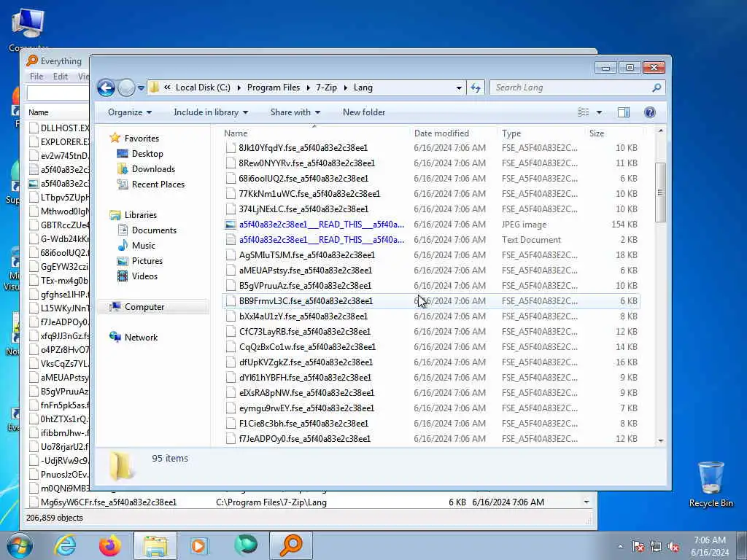
Task: Toggle the preview pane icon
Action: pyautogui.click(x=624, y=112)
